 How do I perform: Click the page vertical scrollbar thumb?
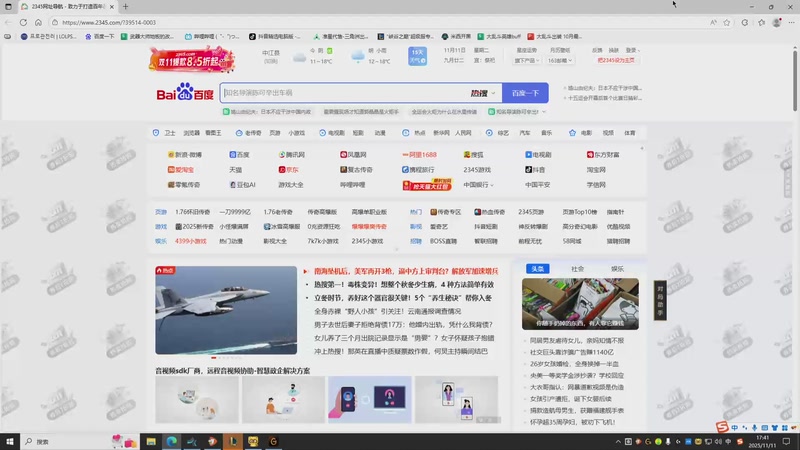pyautogui.click(x=795, y=79)
